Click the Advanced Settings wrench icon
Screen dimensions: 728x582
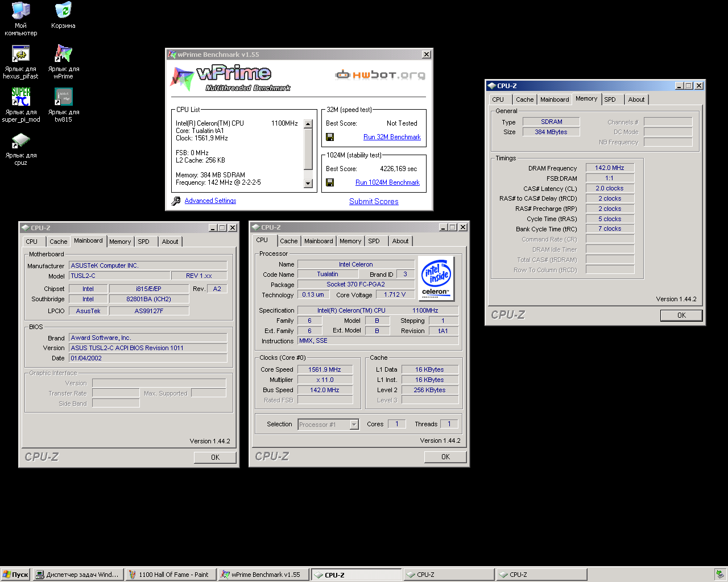(176, 201)
